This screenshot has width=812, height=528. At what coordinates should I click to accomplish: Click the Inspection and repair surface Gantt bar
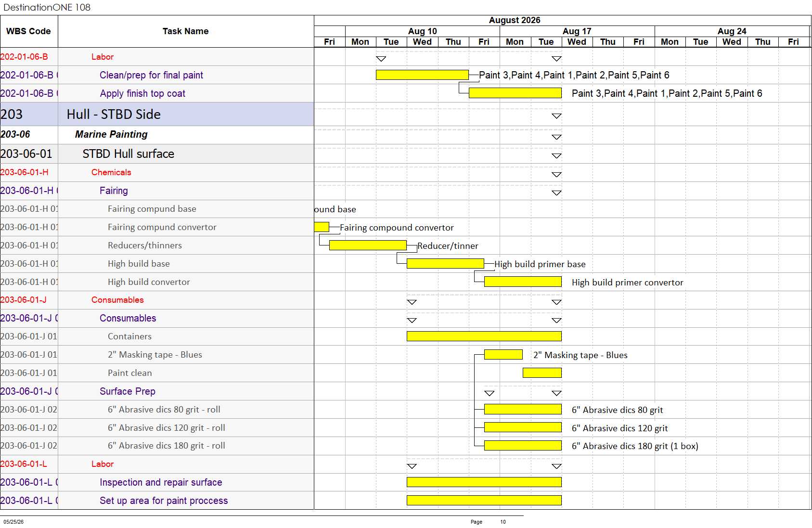point(484,482)
